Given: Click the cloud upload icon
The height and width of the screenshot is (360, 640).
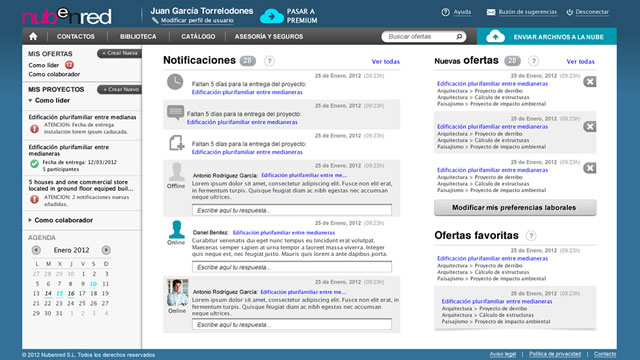Looking at the screenshot, I should coord(495,36).
